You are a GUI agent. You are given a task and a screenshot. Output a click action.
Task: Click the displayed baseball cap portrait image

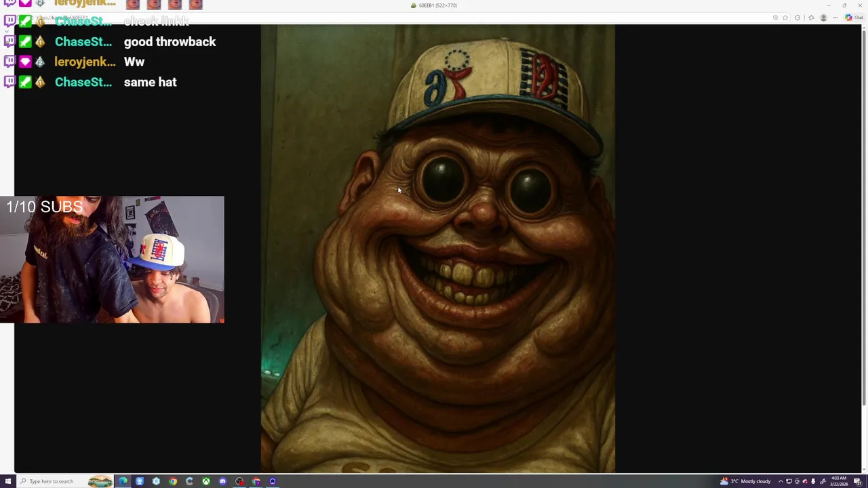click(438, 249)
